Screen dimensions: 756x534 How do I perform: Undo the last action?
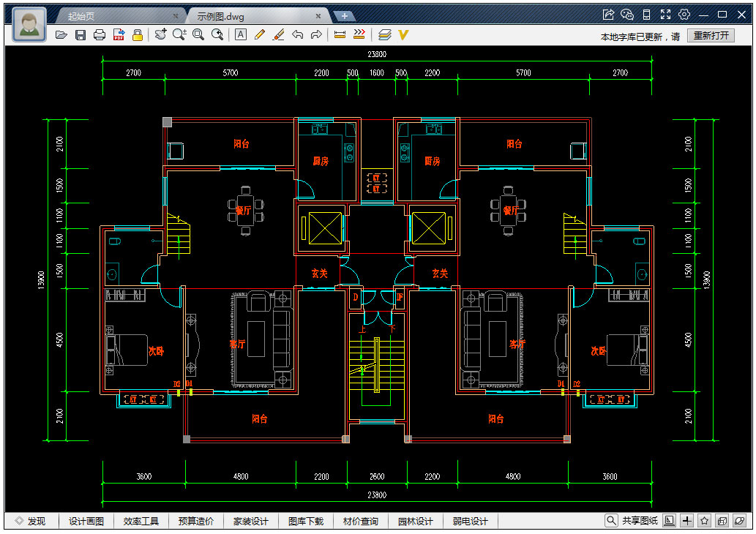pyautogui.click(x=297, y=34)
